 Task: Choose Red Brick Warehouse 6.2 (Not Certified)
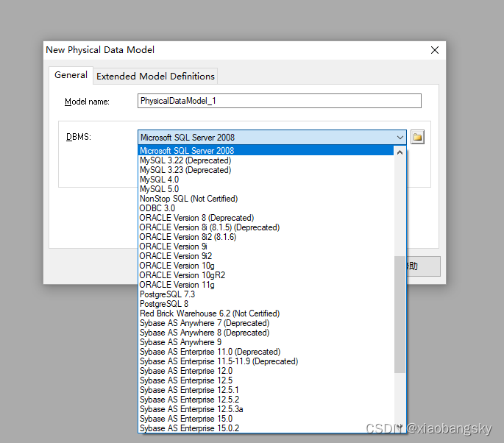266,313
